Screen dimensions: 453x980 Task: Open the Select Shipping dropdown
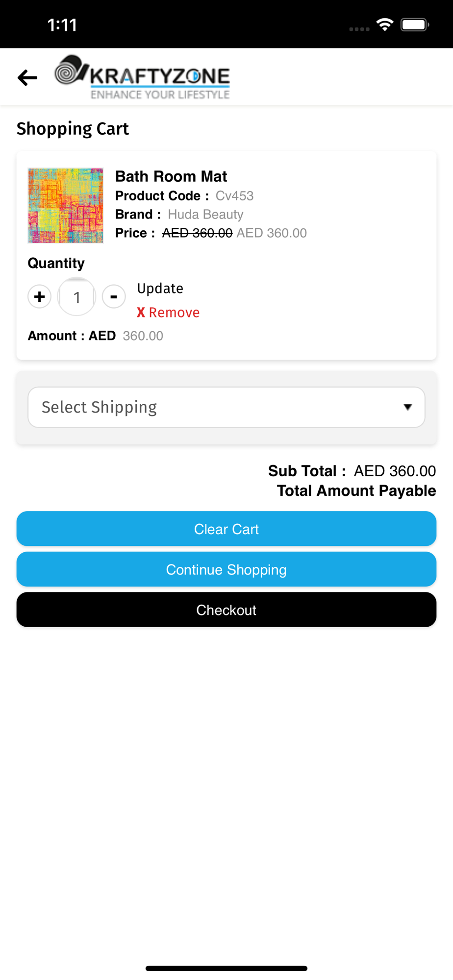226,407
